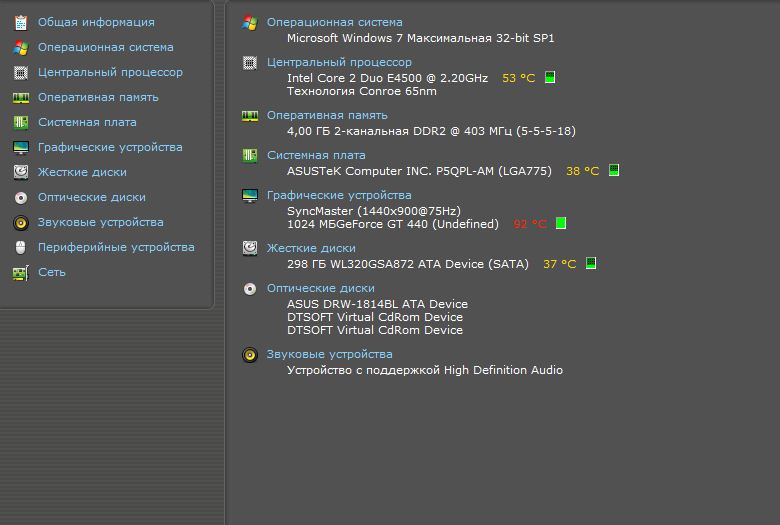
Task: Follow the Центральный процессор heading link in summary
Action: click(x=339, y=63)
